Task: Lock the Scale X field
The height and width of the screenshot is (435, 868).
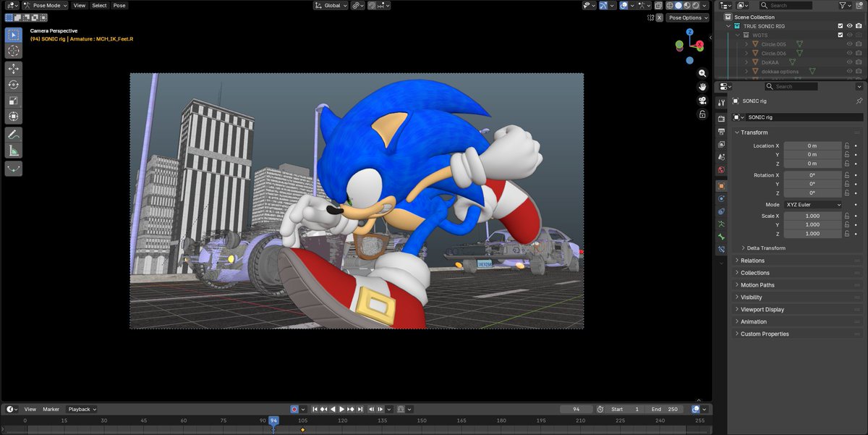Action: pos(847,216)
